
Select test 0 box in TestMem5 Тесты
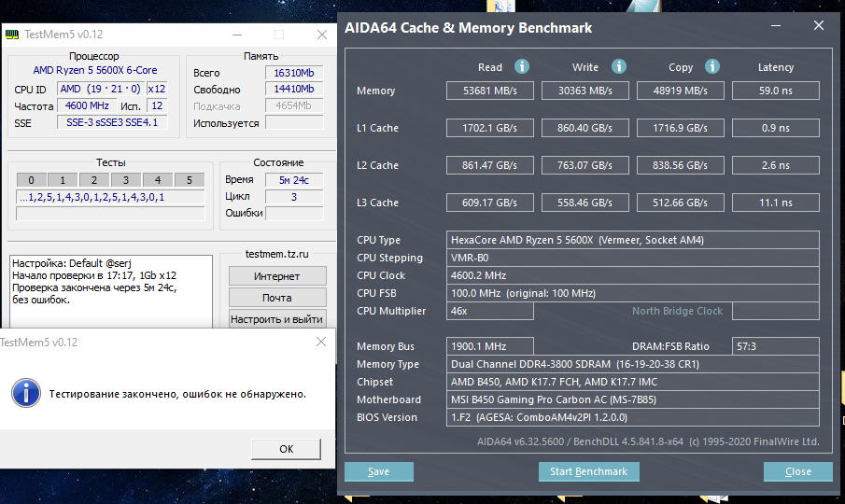(31, 180)
